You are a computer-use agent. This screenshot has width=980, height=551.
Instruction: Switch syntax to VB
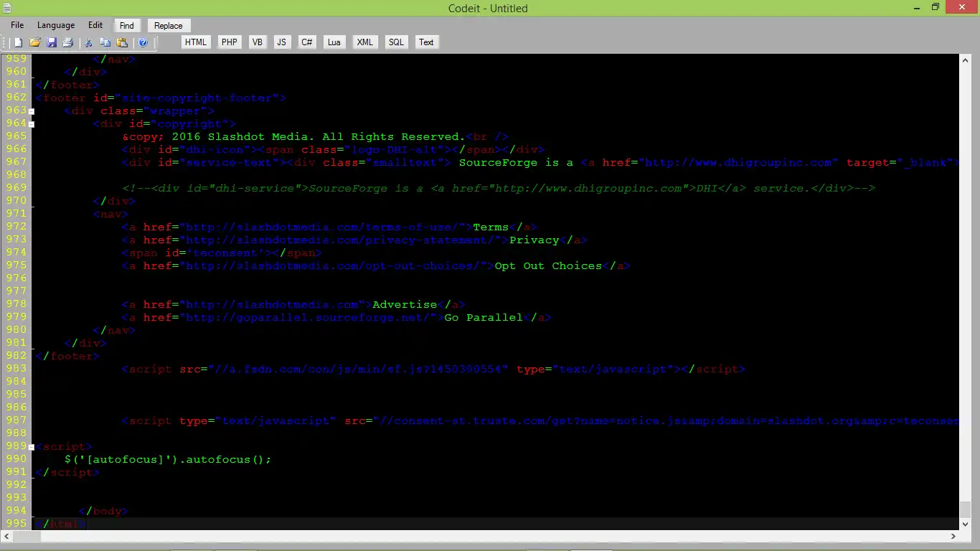[257, 42]
